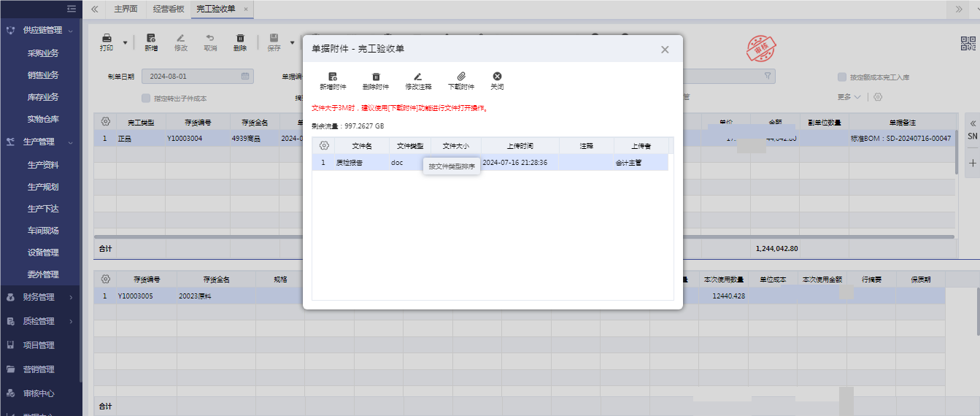Download attachment via the paperclip icon

pyautogui.click(x=461, y=77)
